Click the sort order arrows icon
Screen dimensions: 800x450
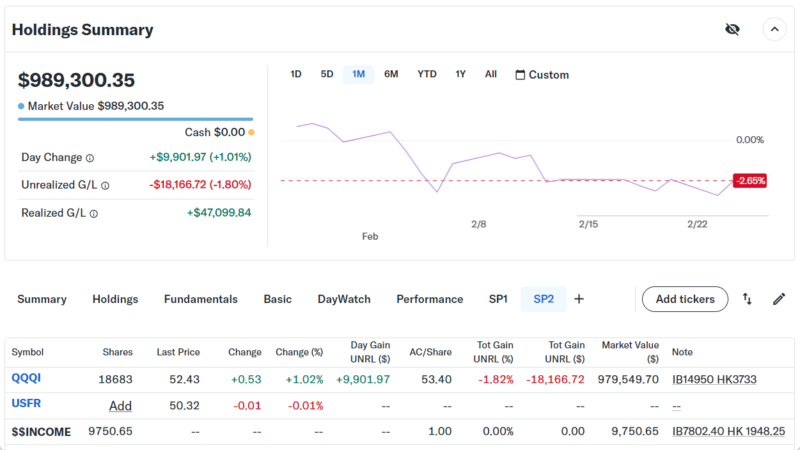(747, 299)
